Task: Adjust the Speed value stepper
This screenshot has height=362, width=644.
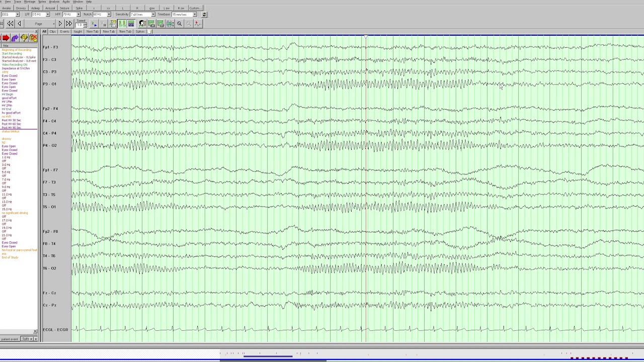Action: (x=85, y=25)
